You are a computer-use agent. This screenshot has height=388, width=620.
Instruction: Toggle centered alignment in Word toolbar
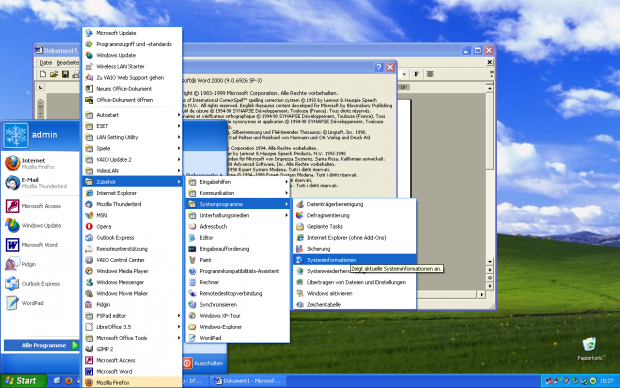tap(430, 74)
